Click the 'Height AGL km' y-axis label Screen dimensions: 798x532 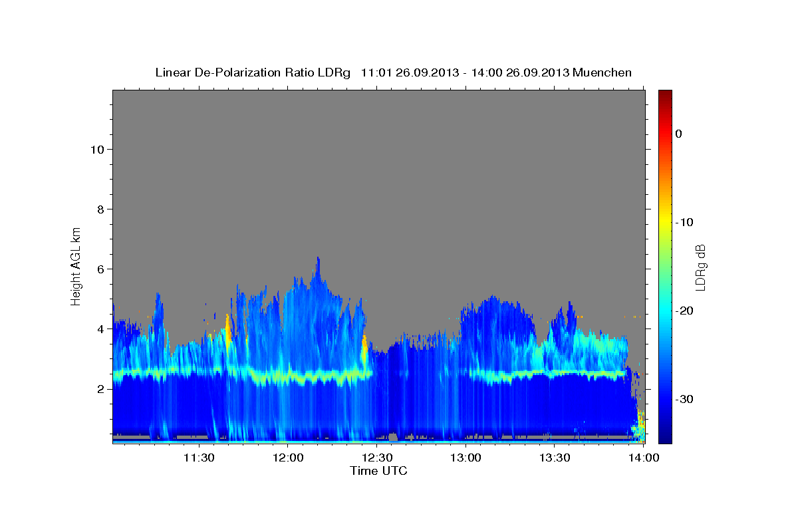76,266
